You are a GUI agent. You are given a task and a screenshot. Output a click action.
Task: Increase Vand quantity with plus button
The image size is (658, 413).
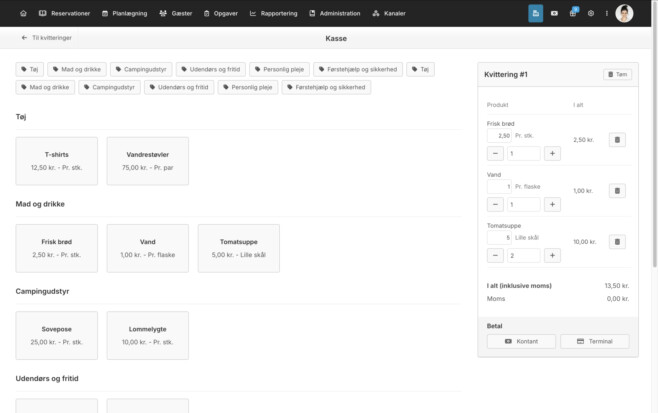(552, 204)
